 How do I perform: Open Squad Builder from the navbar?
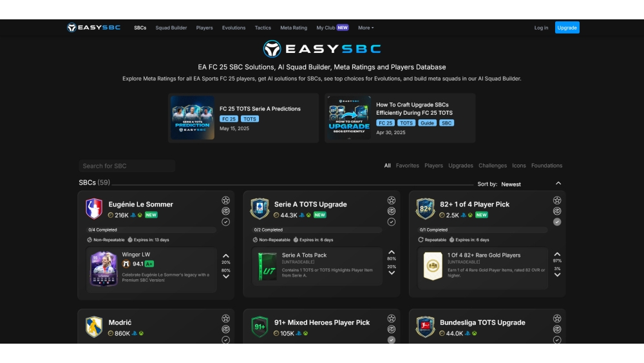171,28
